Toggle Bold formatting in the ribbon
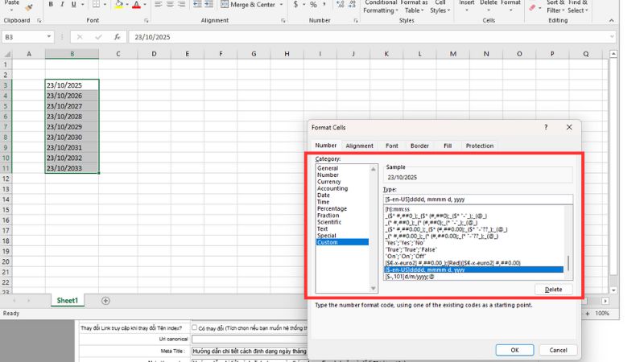Viewport: 644px width, 362px height. [51, 5]
